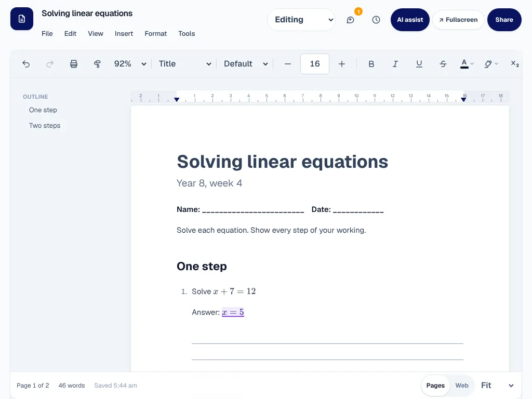Click the Date blank line
The height and width of the screenshot is (399, 532).
click(x=358, y=210)
